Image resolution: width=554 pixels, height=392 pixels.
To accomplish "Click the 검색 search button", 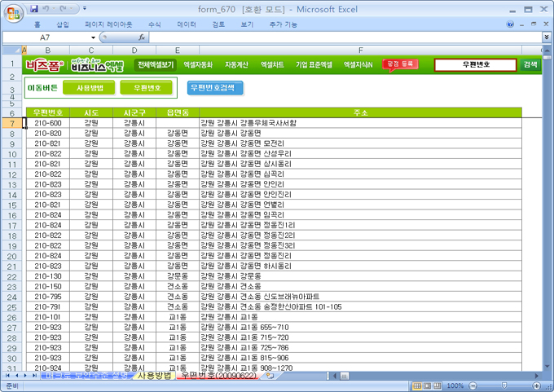I will click(530, 64).
